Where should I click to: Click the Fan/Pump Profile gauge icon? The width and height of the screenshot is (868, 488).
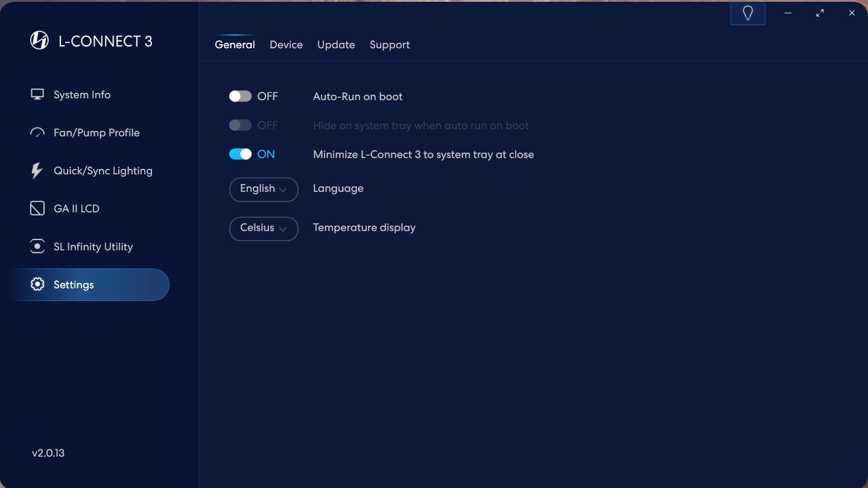[37, 133]
